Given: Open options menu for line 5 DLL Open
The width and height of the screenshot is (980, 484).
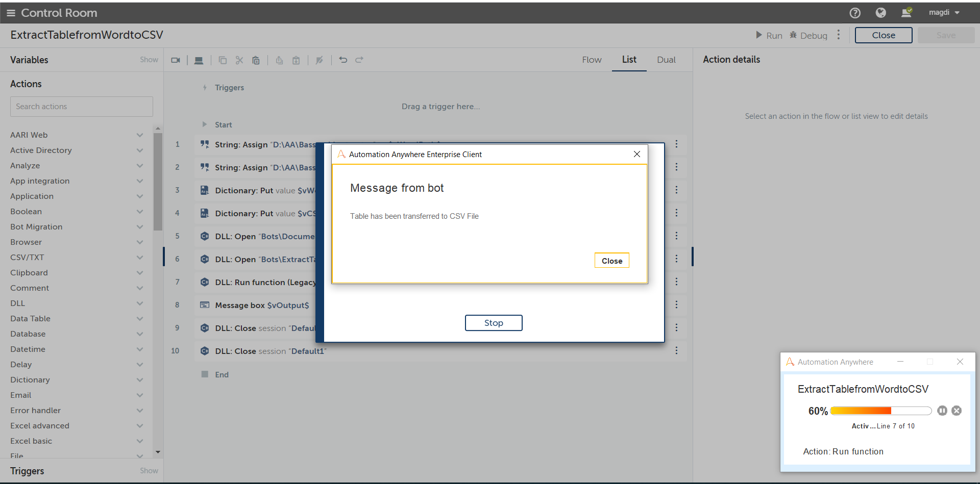Looking at the screenshot, I should pos(676,236).
